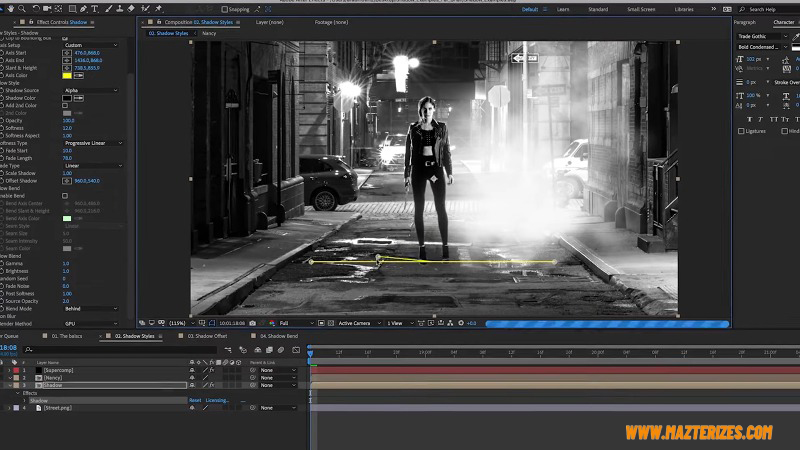The width and height of the screenshot is (800, 450).
Task: Toggle region of interest in viewer
Action: [321, 323]
